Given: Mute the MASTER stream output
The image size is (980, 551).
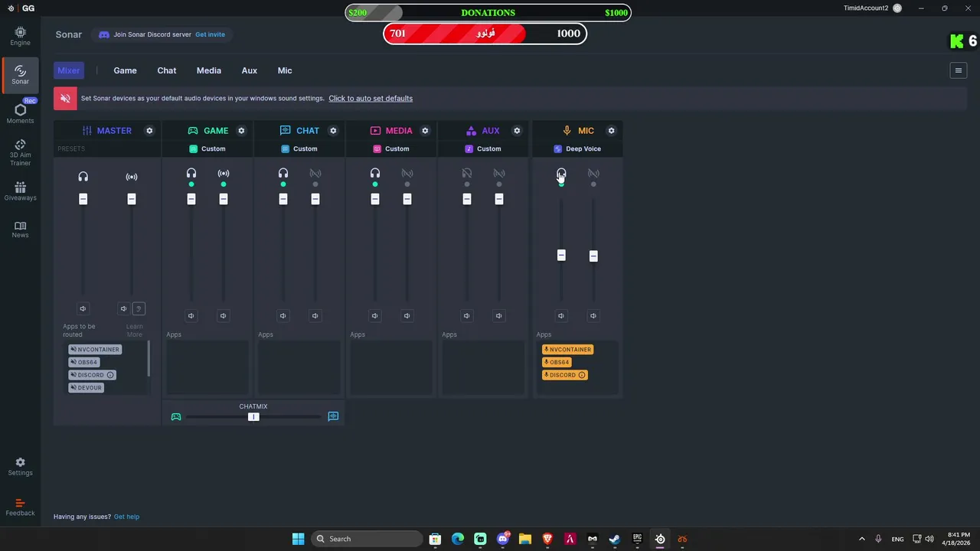Looking at the screenshot, I should click(x=123, y=308).
